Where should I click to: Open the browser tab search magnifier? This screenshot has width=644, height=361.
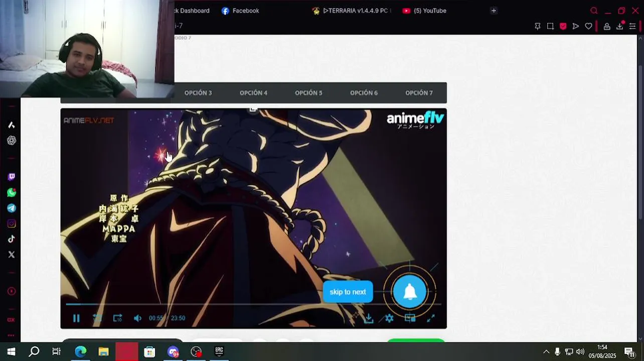tap(594, 11)
